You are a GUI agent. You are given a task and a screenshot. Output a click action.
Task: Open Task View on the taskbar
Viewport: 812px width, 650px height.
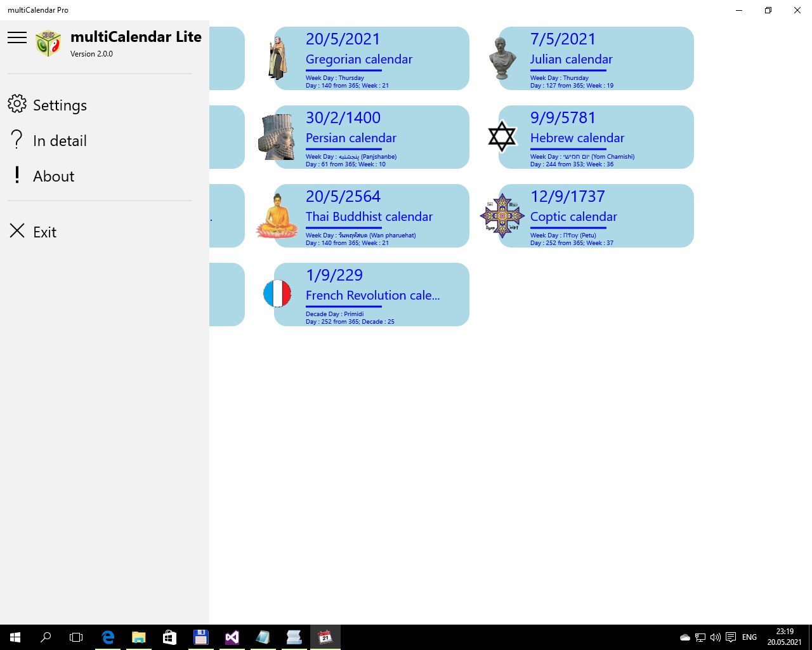[76, 637]
